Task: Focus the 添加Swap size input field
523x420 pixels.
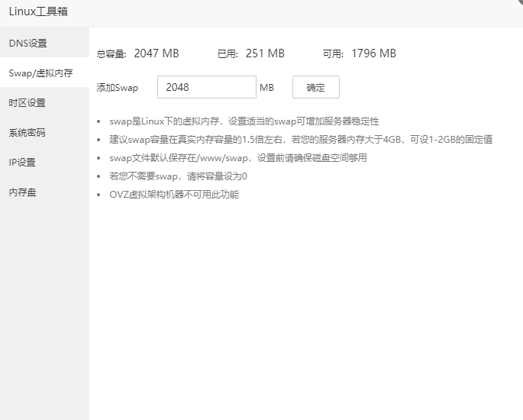Action: (207, 87)
